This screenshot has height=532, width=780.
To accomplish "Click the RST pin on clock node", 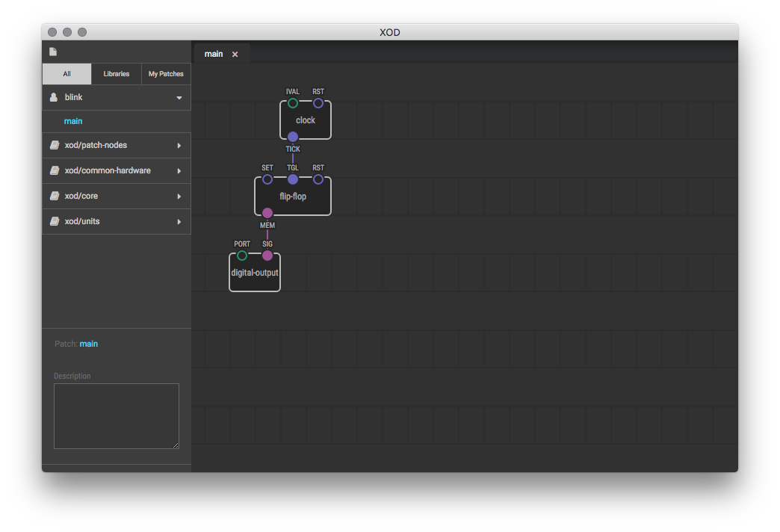I will pyautogui.click(x=318, y=103).
